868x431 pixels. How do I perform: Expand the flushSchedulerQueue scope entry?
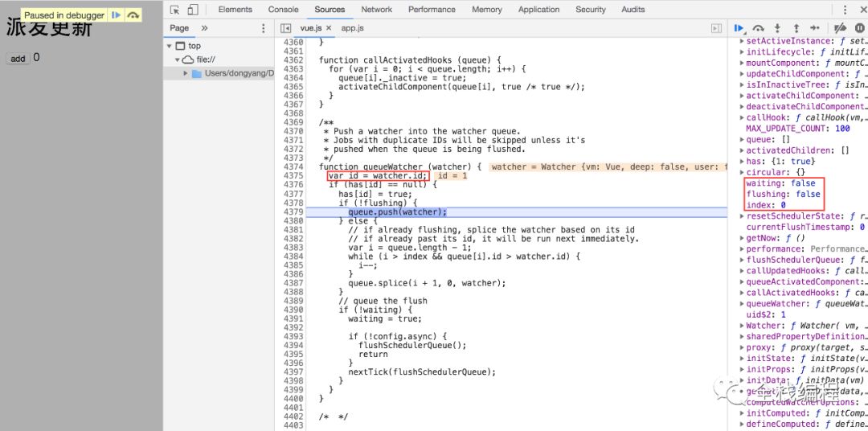(x=743, y=260)
